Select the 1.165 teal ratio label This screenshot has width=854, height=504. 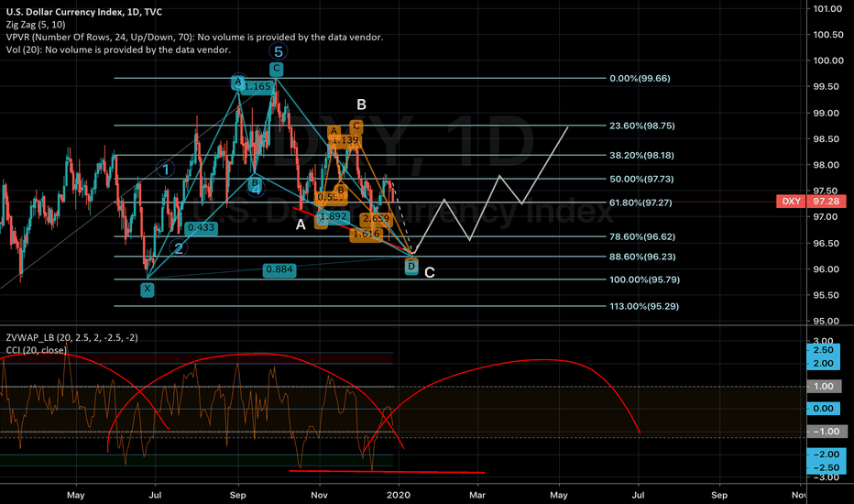[257, 87]
